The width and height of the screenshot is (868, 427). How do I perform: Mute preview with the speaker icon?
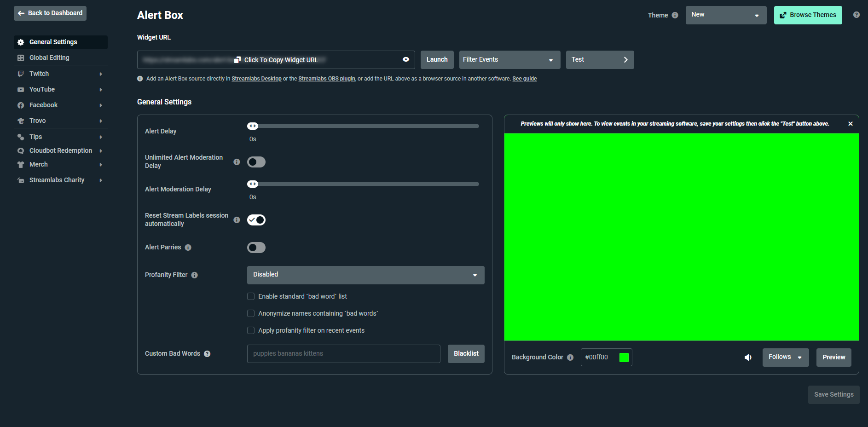pos(748,358)
